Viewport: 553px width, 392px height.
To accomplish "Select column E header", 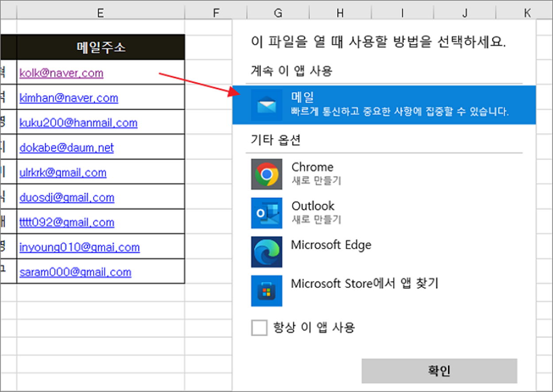I will (x=101, y=13).
